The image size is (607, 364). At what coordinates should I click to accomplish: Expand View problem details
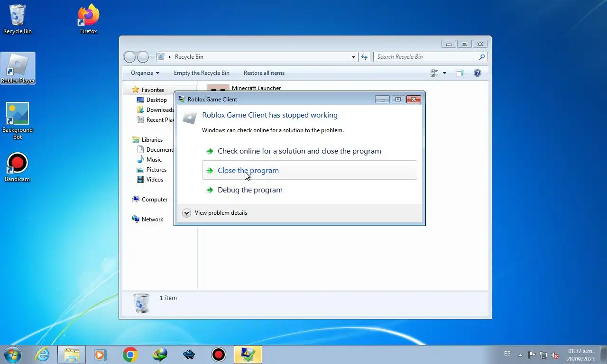point(215,213)
